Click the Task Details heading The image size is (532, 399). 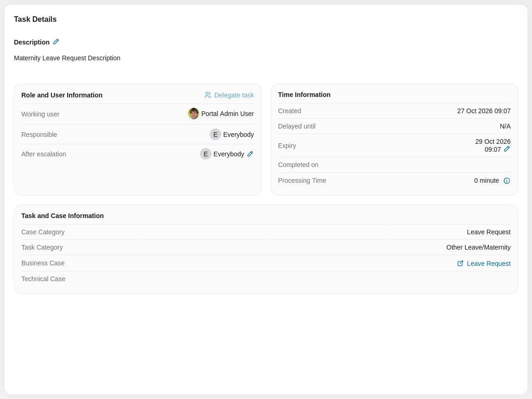click(x=35, y=19)
